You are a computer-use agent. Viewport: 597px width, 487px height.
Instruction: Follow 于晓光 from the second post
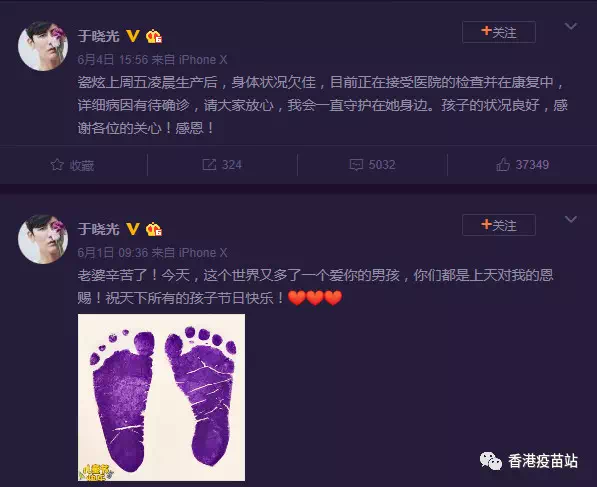point(499,225)
